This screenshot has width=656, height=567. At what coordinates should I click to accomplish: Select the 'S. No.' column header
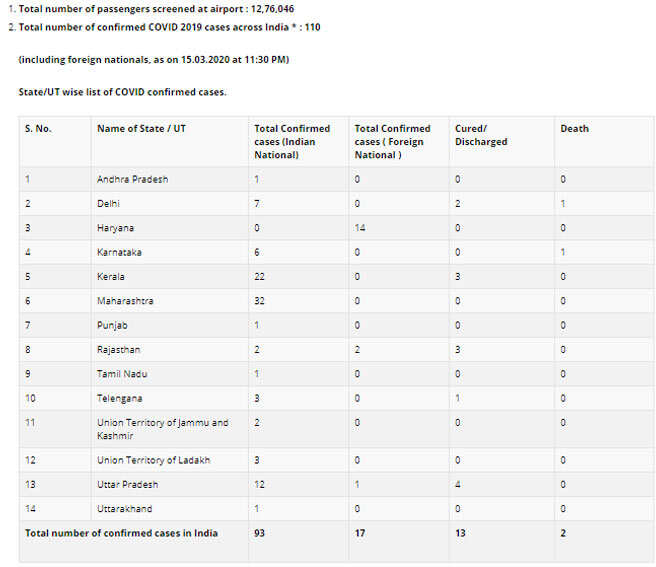pos(38,128)
